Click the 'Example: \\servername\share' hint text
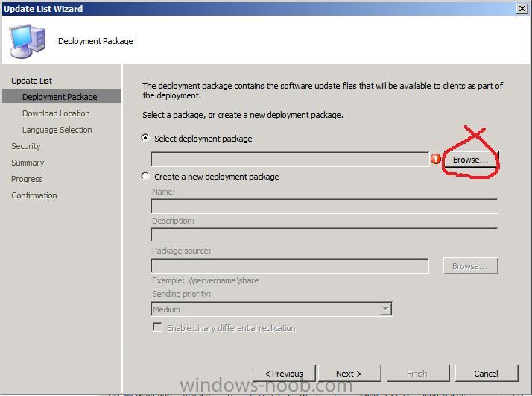Viewport: 532px width, 396px height. (x=205, y=280)
